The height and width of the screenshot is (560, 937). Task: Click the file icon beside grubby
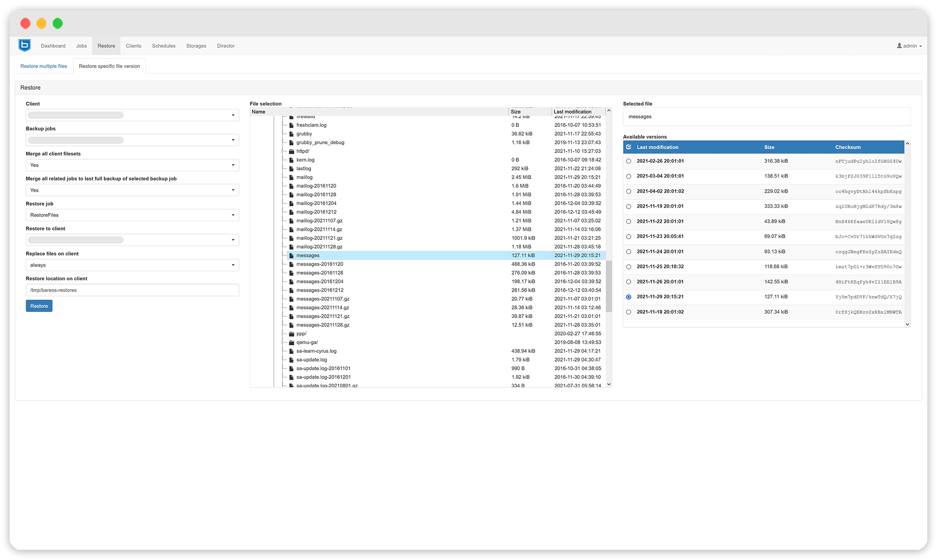point(291,134)
